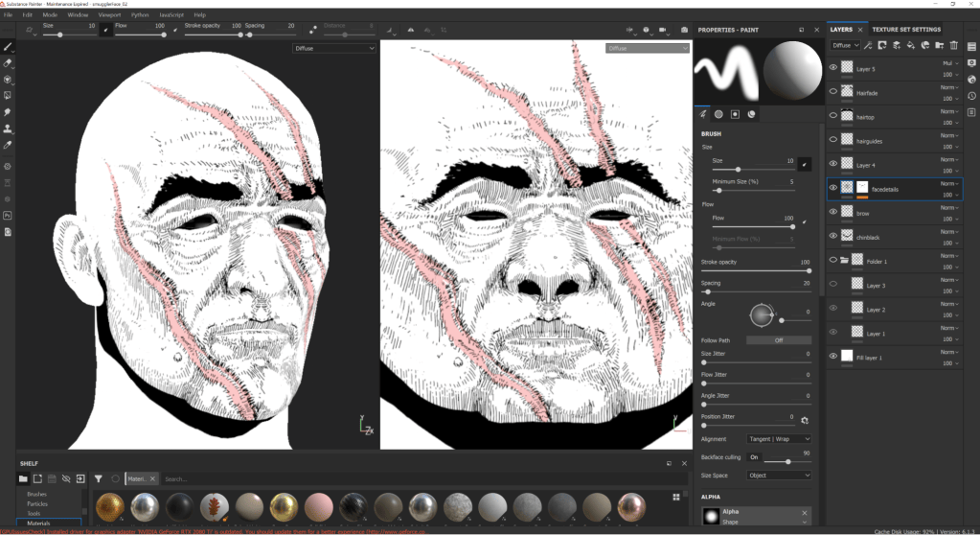Add a fill layer in Layers panel
The height and width of the screenshot is (535, 980).
click(911, 45)
